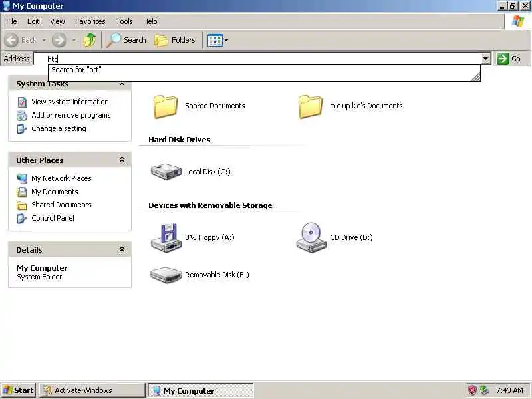Click the "Local Disk (C:)" label

point(207,172)
